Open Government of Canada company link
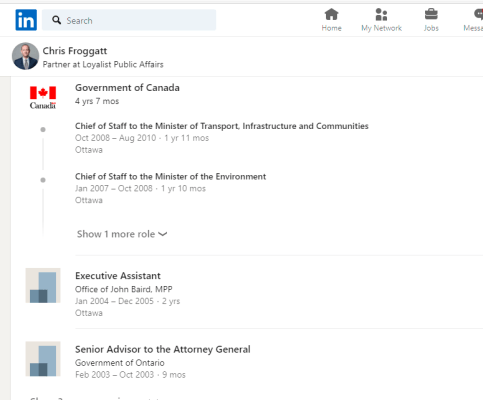This screenshot has width=483, height=400. click(127, 88)
